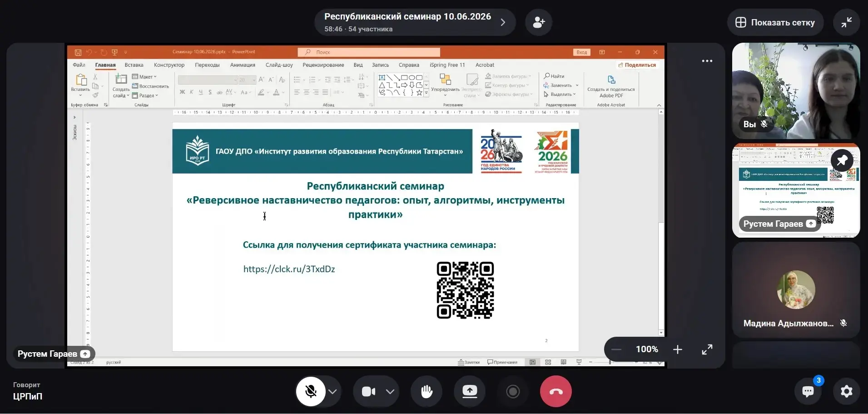Leave the call with red hang-up button

coord(556,391)
